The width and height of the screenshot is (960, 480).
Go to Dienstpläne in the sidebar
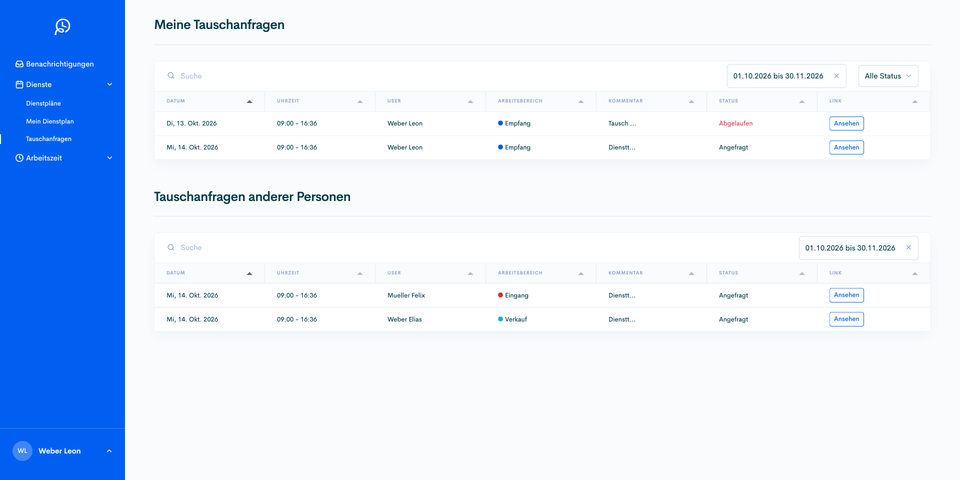43,103
